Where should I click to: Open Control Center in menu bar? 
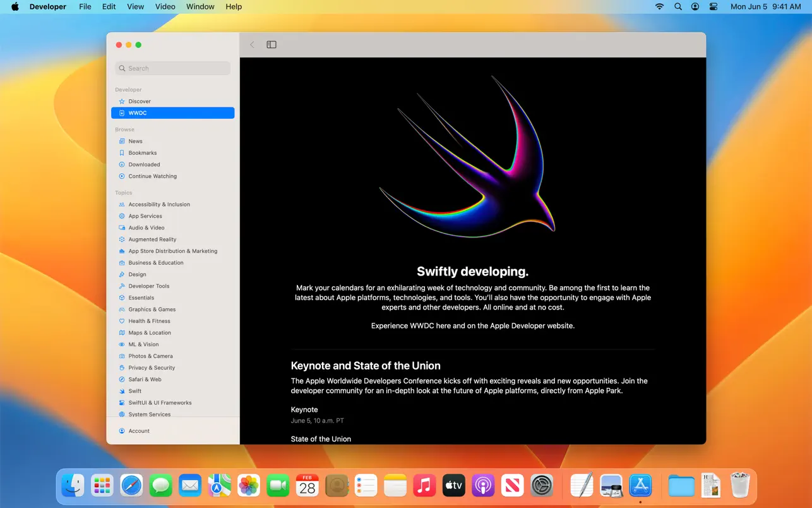[713, 6]
